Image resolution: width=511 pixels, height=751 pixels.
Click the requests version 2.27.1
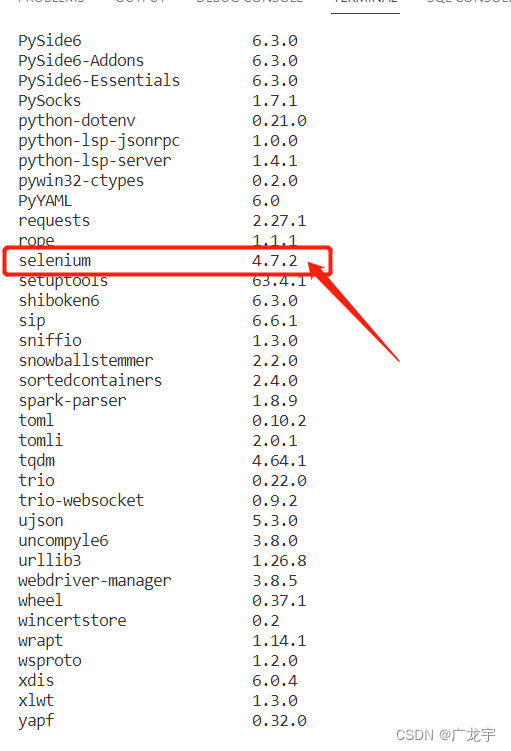tap(279, 221)
